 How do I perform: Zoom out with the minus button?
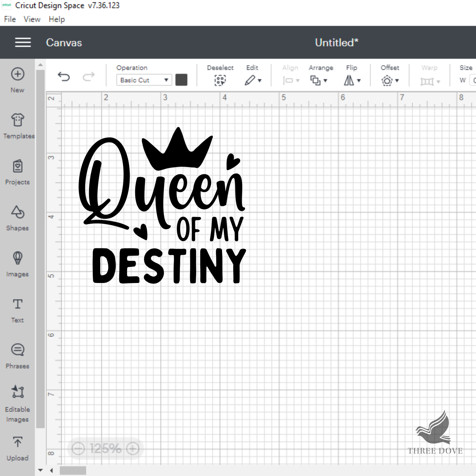78,448
